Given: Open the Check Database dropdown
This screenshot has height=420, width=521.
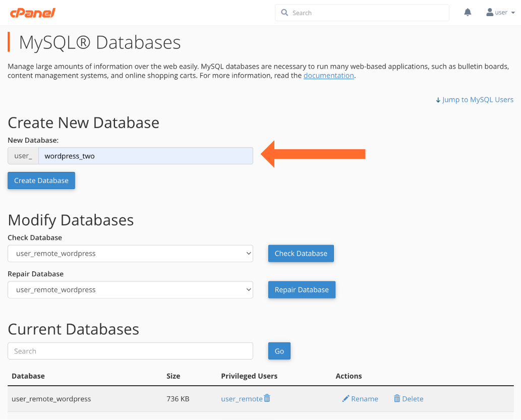Looking at the screenshot, I should coord(130,254).
